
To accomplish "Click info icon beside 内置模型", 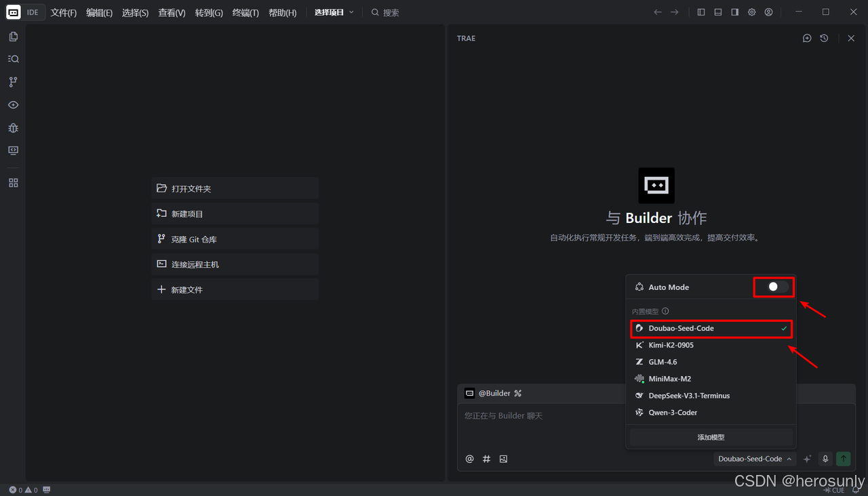I will (665, 312).
